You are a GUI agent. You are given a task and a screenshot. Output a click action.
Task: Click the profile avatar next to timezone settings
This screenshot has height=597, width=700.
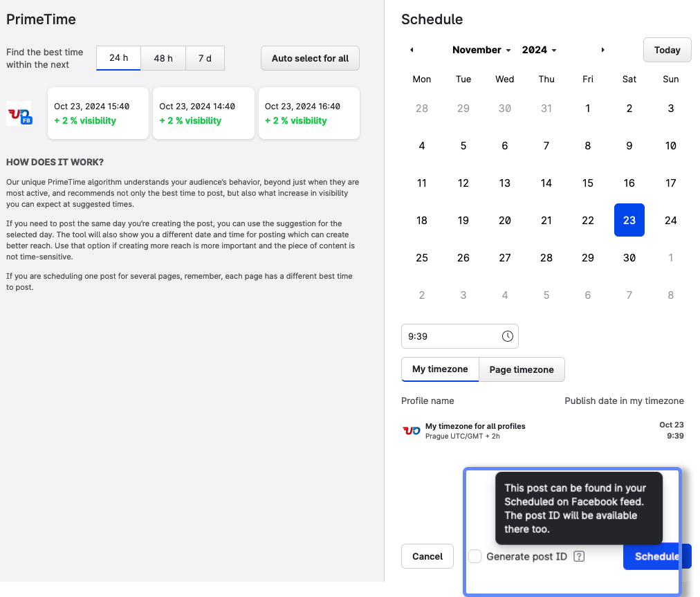click(x=411, y=430)
